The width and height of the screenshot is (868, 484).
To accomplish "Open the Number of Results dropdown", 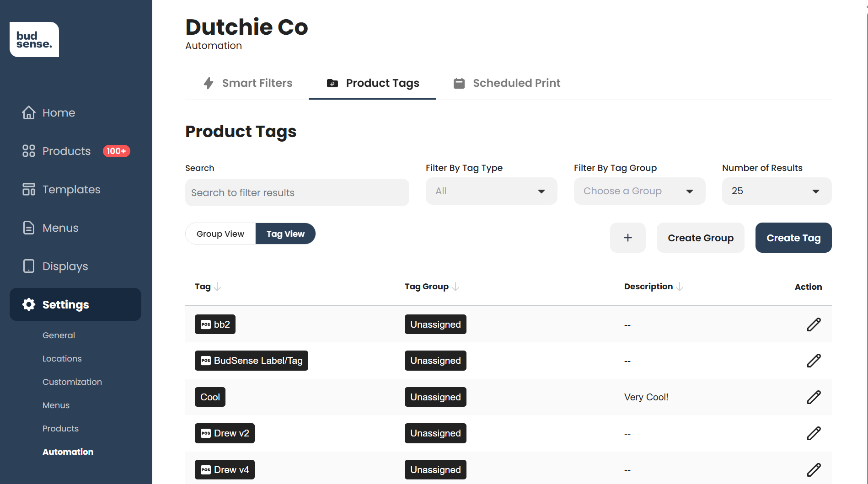I will click(777, 191).
